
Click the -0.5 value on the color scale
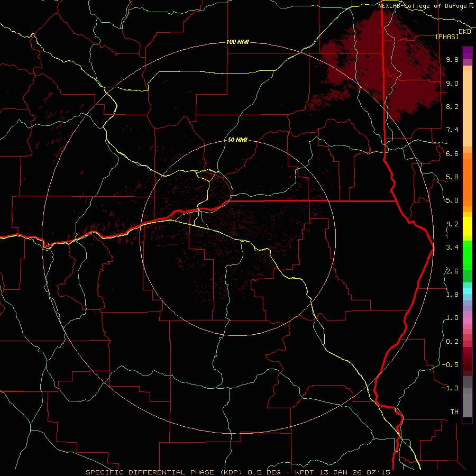450,365
